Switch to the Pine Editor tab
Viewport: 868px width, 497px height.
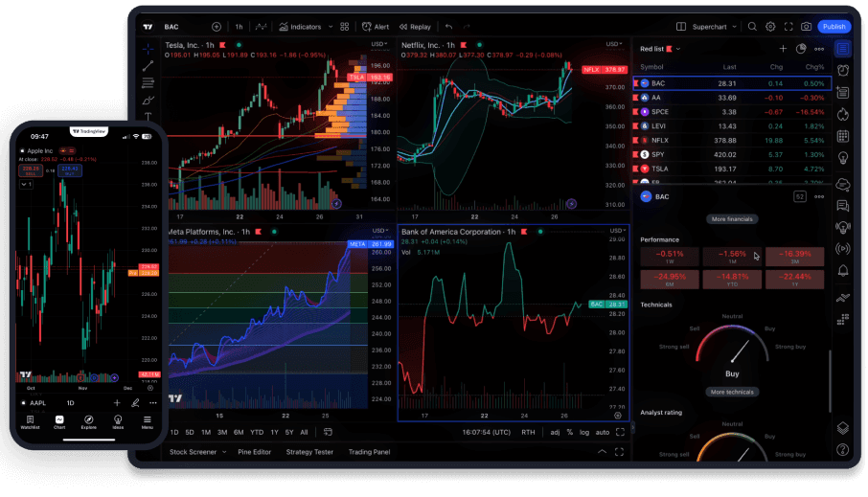pyautogui.click(x=254, y=452)
